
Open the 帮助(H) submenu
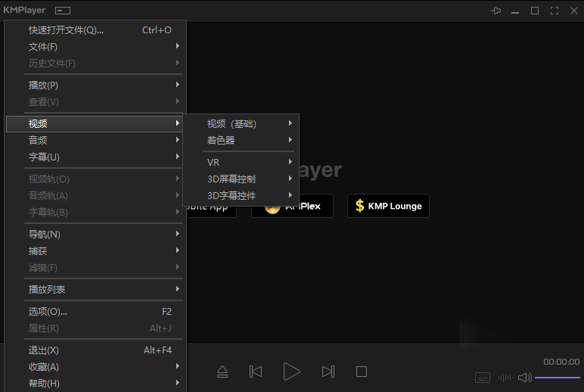(95, 383)
